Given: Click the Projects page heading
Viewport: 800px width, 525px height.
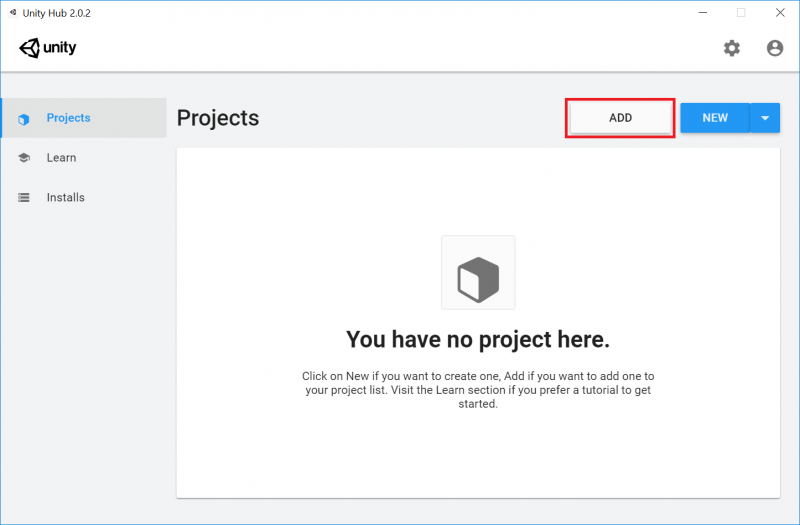Looking at the screenshot, I should coord(218,118).
